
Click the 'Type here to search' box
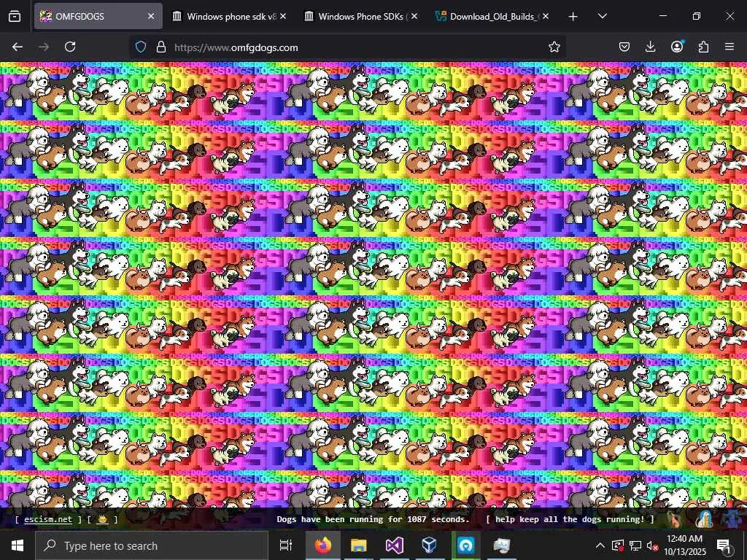pos(152,545)
